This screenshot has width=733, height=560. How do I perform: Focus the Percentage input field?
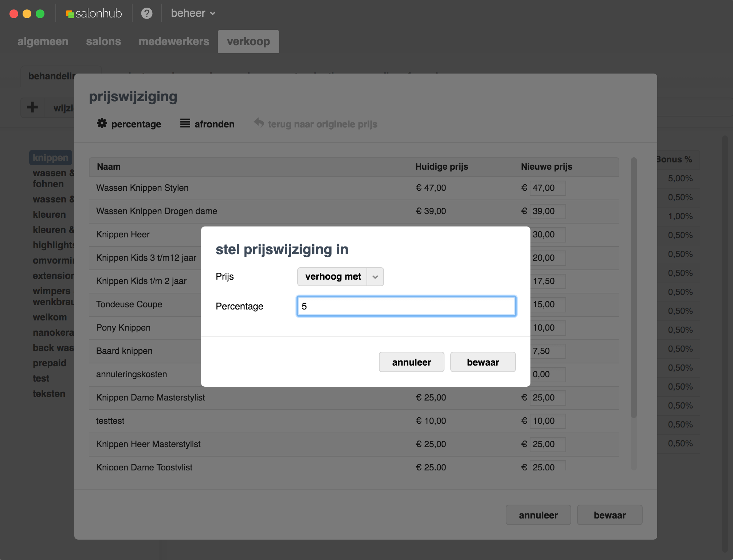point(406,306)
